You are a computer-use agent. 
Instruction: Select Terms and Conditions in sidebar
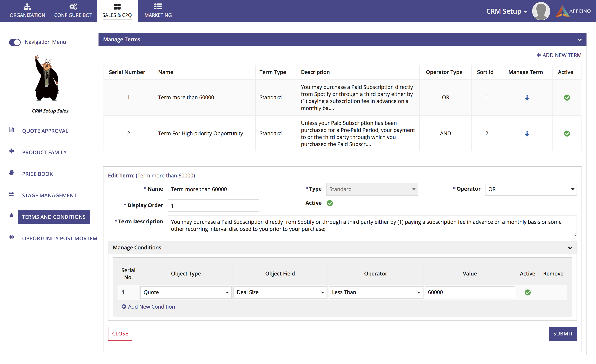[x=54, y=217]
